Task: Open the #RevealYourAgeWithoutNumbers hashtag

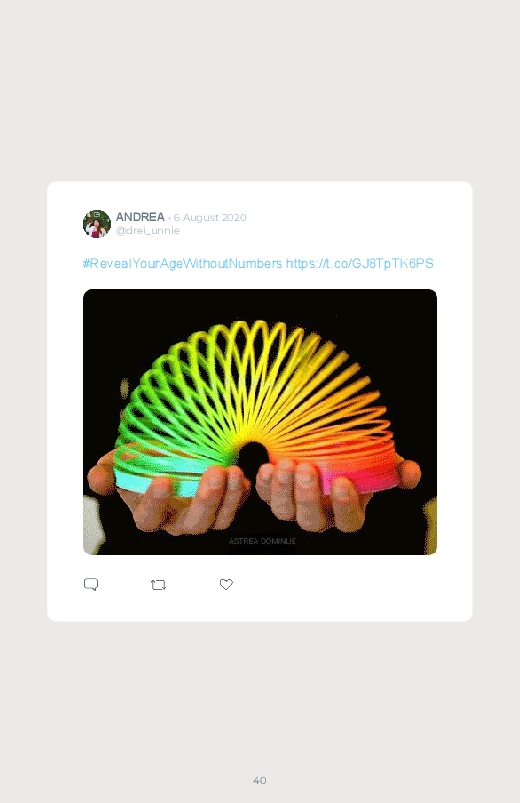Action: 182,263
